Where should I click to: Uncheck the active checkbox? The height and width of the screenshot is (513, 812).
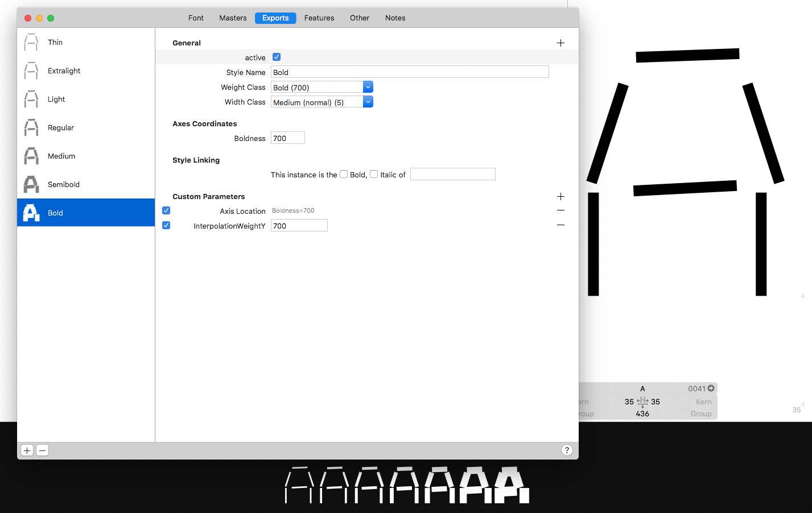(277, 57)
